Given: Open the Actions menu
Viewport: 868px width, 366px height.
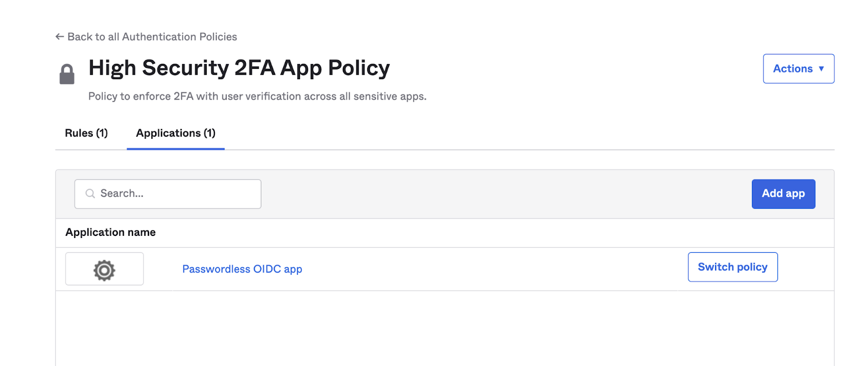Looking at the screenshot, I should 798,69.
